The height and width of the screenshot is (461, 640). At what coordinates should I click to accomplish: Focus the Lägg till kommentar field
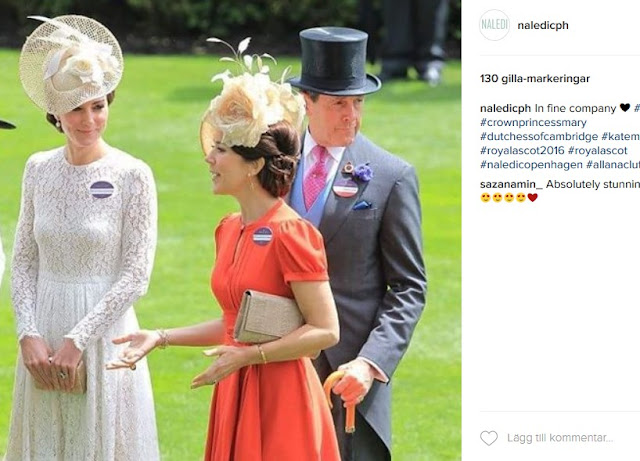coord(560,438)
